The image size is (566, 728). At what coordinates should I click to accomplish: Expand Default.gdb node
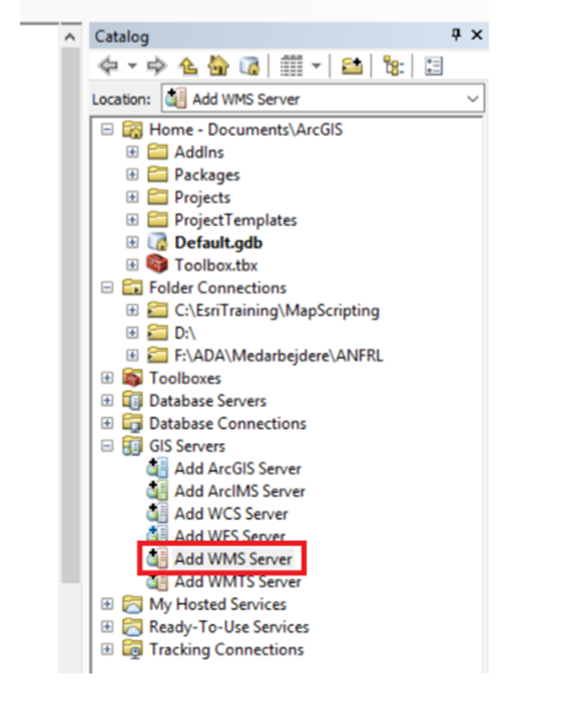[133, 242]
